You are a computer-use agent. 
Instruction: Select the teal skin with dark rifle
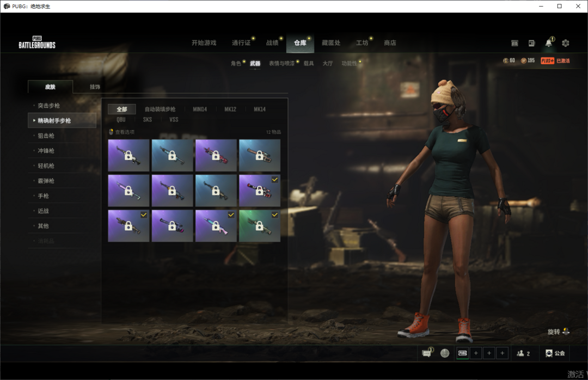click(216, 191)
